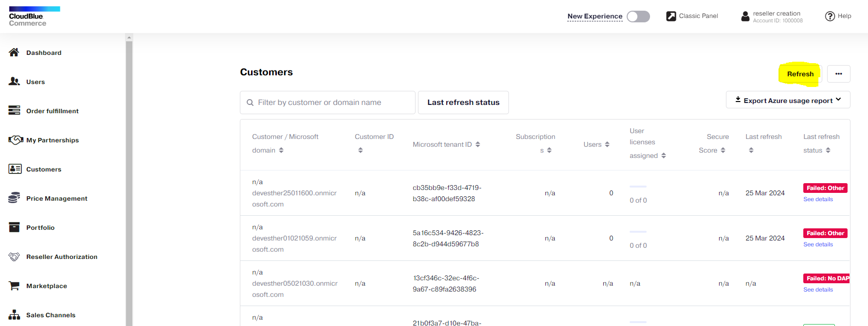Open See details for Failed: No DAP

(818, 290)
